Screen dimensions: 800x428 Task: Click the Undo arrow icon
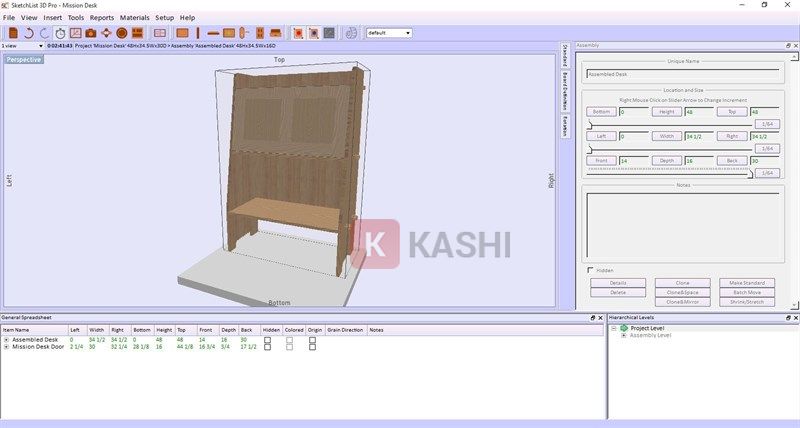click(29, 33)
